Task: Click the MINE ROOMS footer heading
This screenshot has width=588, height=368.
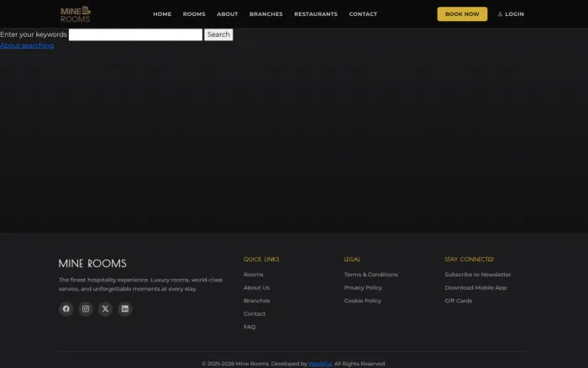Action: [92, 263]
